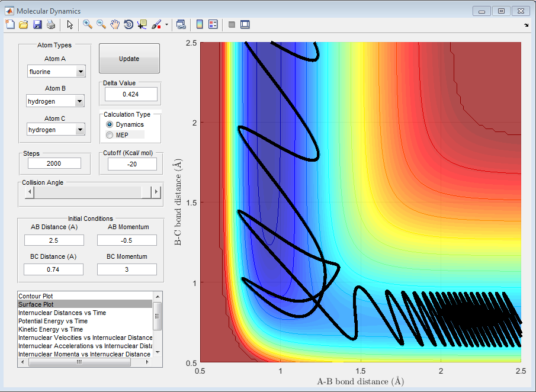Image resolution: width=536 pixels, height=392 pixels.
Task: Activate the Data Cursor tool
Action: (142, 24)
